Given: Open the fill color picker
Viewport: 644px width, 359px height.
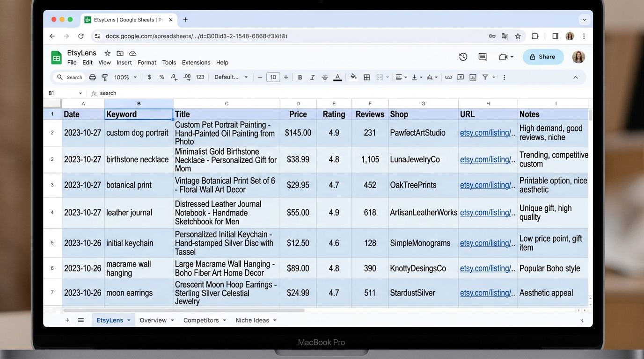Looking at the screenshot, I should click(x=353, y=78).
